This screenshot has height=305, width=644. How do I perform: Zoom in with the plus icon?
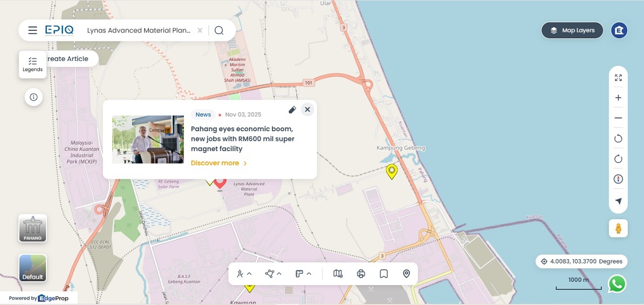tap(618, 98)
